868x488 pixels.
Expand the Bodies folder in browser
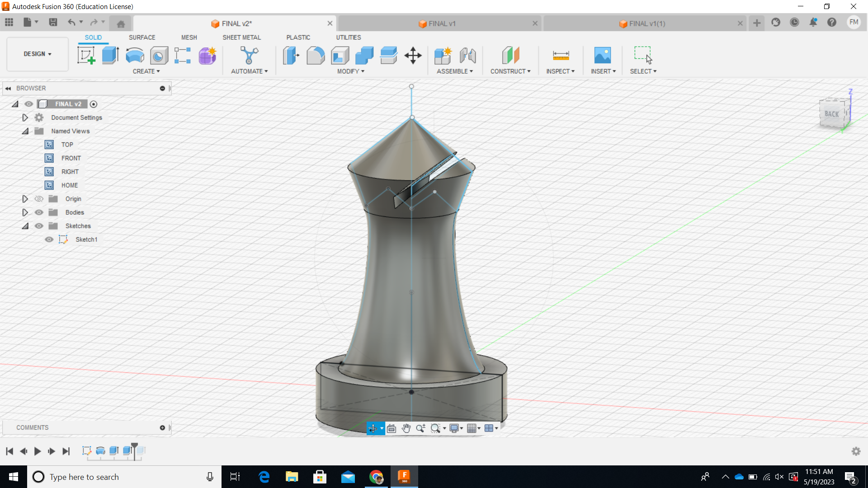coord(25,212)
